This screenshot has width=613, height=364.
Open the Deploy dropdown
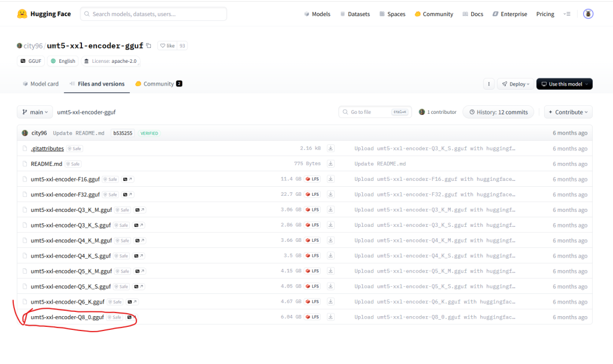[x=515, y=84]
